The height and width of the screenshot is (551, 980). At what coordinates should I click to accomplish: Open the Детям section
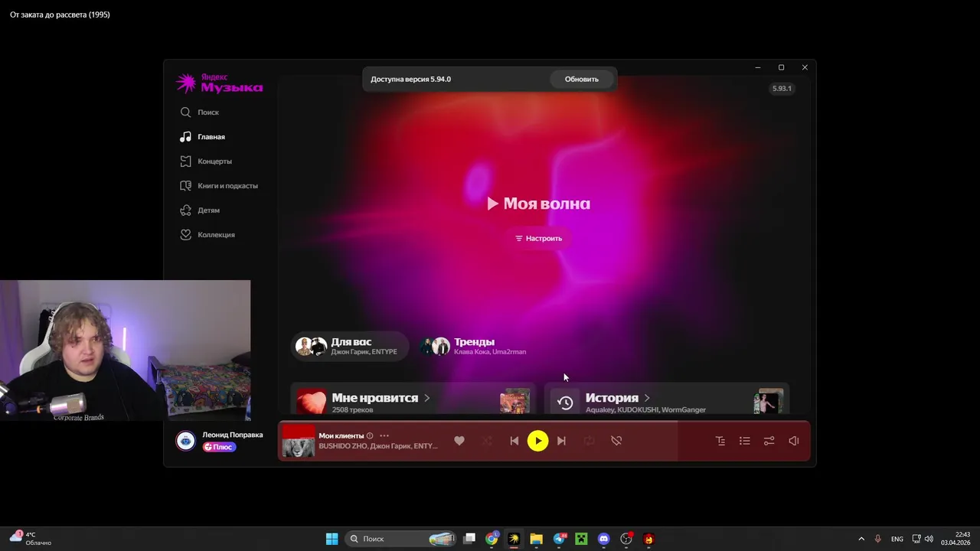200,210
